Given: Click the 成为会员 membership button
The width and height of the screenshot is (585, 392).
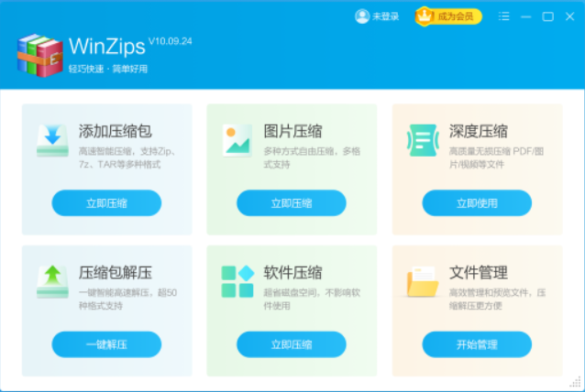Looking at the screenshot, I should [448, 16].
